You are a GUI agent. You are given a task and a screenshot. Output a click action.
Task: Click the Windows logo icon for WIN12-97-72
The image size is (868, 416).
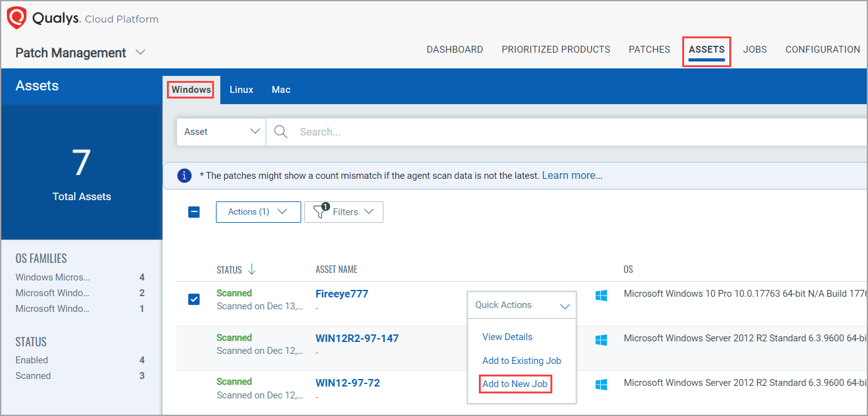pyautogui.click(x=601, y=384)
